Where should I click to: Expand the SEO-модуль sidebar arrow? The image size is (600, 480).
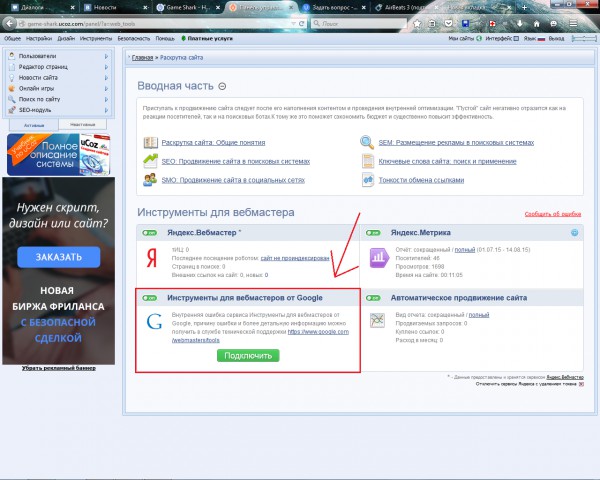106,110
